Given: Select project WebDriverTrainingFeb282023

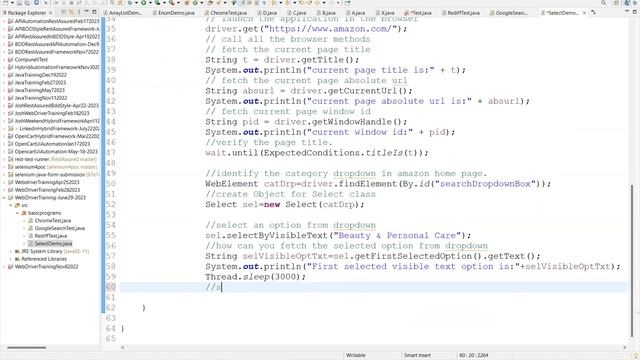Looking at the screenshot, I should coord(47,190).
